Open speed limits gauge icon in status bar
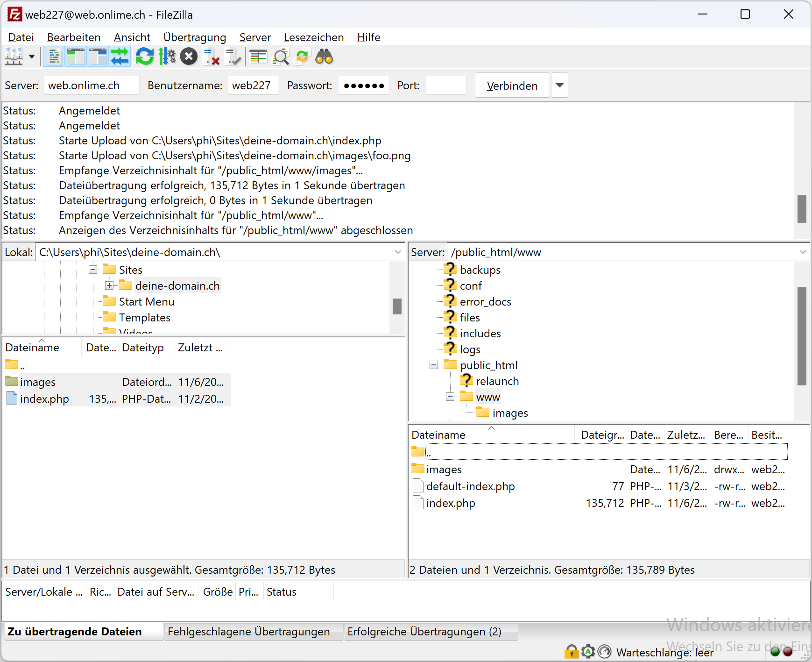The image size is (812, 662). pyautogui.click(x=604, y=651)
